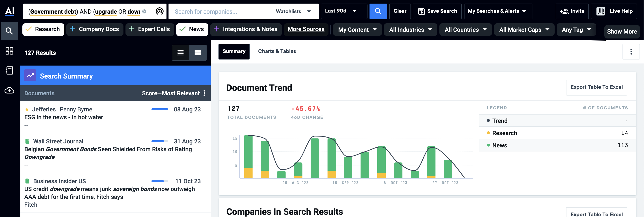Open the All Countries dropdown
644x217 pixels.
pos(465,30)
